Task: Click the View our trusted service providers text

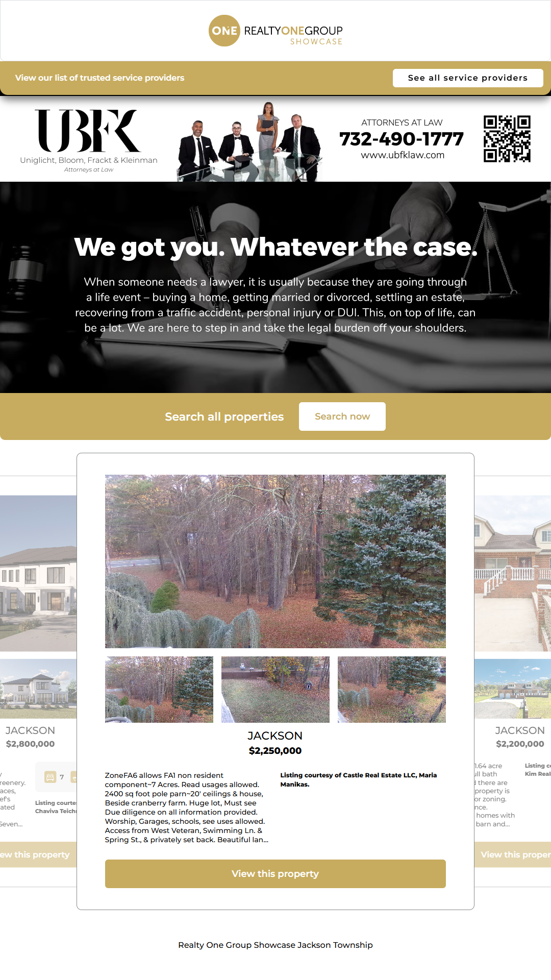Action: (99, 78)
